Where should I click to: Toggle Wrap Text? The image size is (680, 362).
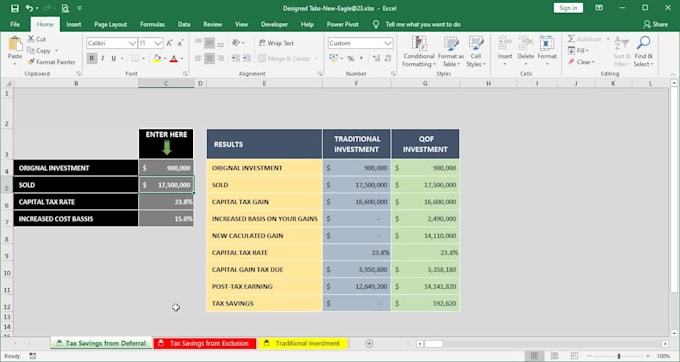[x=276, y=43]
